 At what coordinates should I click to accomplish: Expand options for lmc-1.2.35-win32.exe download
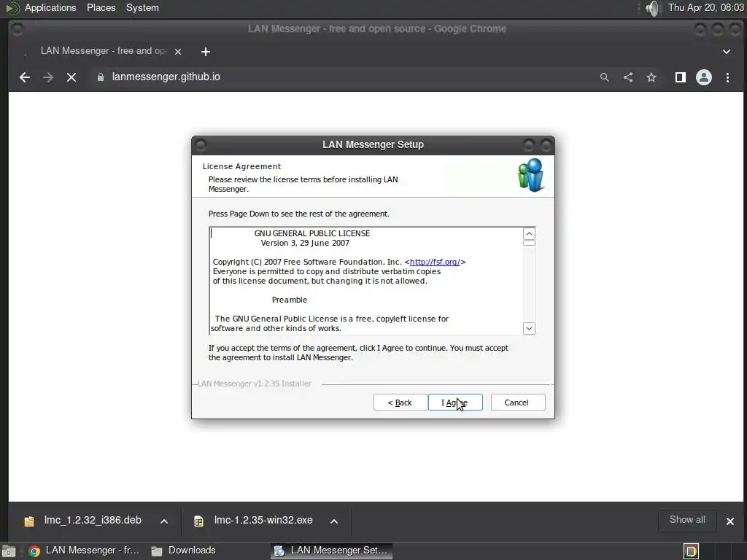click(x=334, y=521)
